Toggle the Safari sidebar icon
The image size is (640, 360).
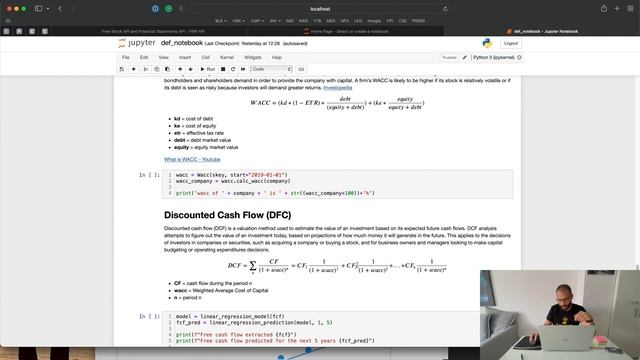(x=38, y=9)
